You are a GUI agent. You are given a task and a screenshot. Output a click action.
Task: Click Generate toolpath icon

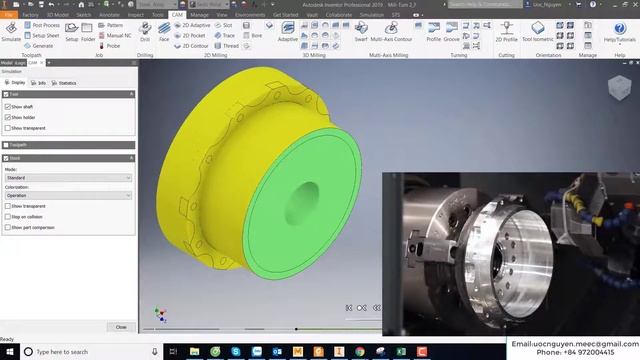click(x=39, y=46)
